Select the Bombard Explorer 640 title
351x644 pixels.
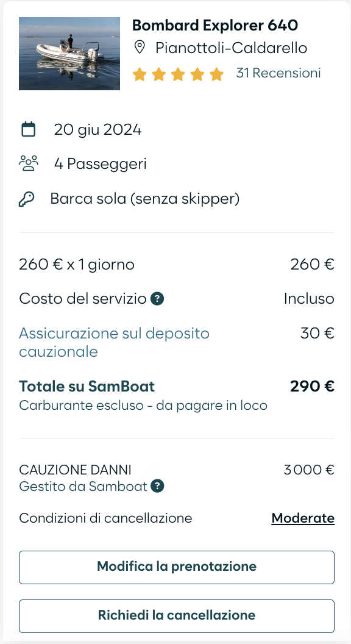click(215, 26)
